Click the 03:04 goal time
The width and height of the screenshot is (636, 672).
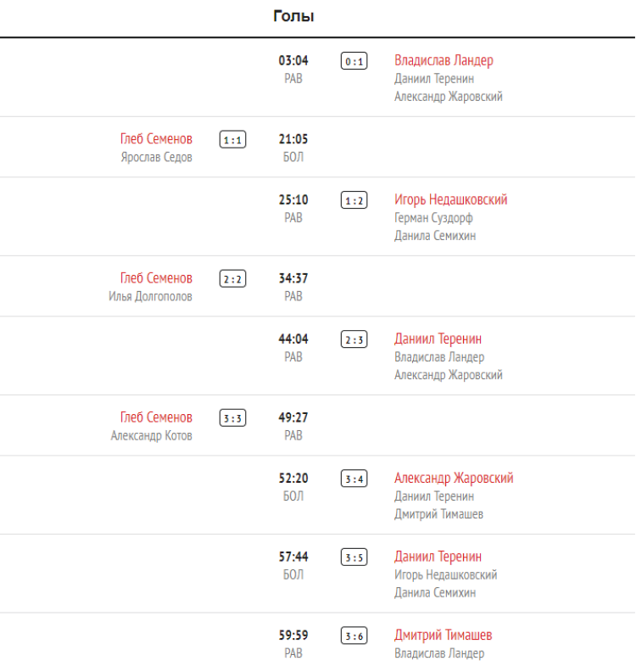click(x=293, y=60)
